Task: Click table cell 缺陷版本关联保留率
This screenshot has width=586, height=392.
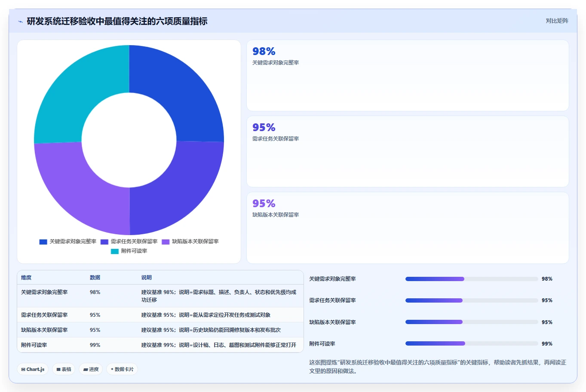Action: [44, 330]
